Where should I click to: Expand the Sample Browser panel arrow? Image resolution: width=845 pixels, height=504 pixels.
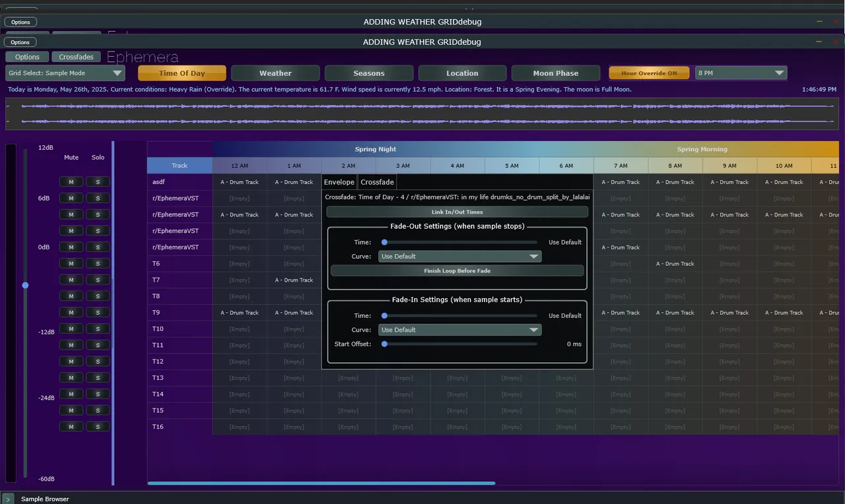click(7, 499)
